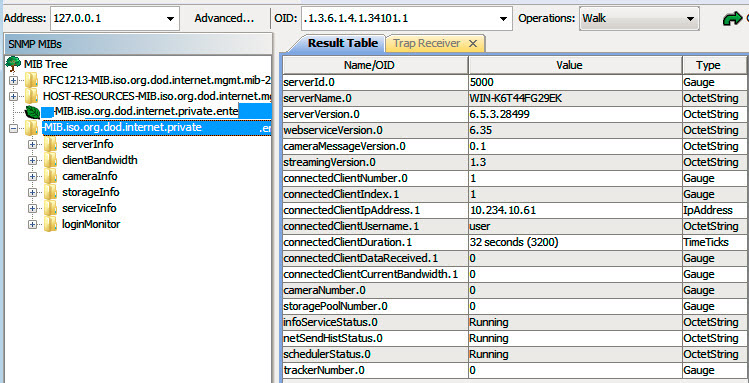
Task: Expand the HOST-RESOURCES-MIB tree node
Action: click(x=13, y=96)
